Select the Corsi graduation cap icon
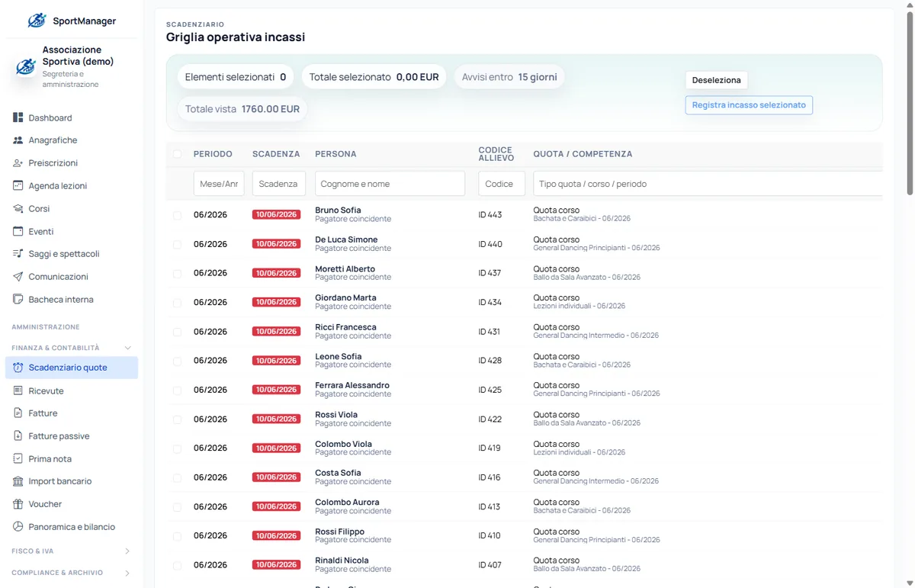 pyautogui.click(x=18, y=208)
